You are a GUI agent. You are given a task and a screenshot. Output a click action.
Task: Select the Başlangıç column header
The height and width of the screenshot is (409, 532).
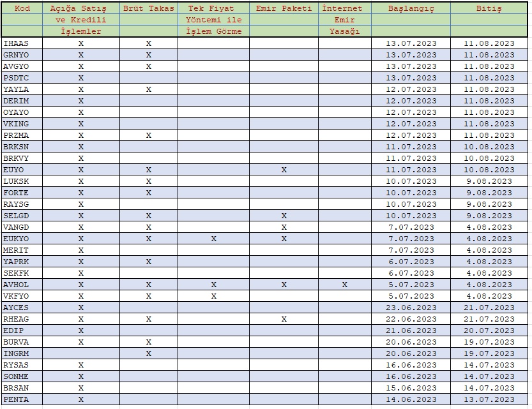click(411, 9)
